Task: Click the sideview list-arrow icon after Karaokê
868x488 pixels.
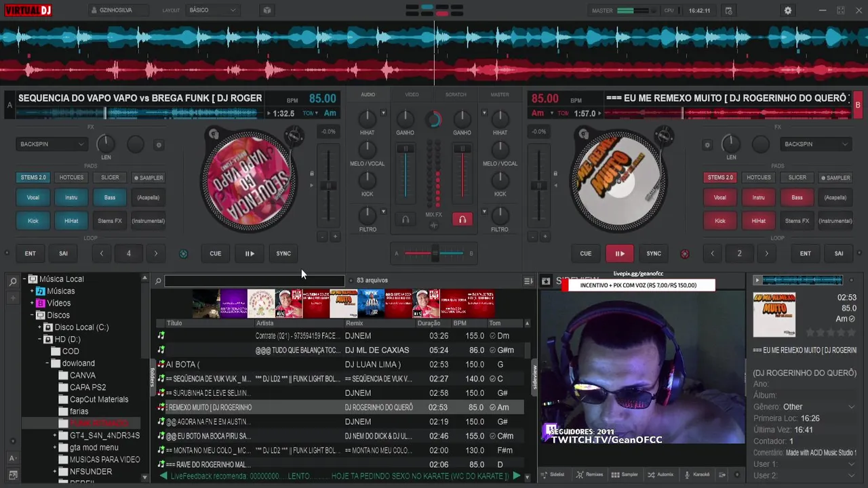Action: 722,474
